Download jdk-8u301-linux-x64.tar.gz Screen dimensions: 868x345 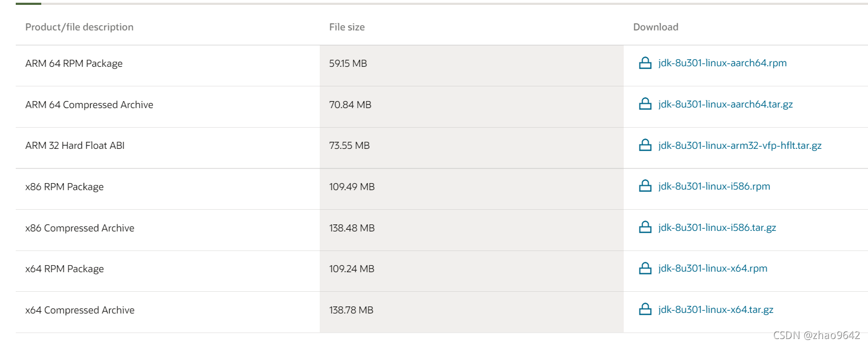715,310
